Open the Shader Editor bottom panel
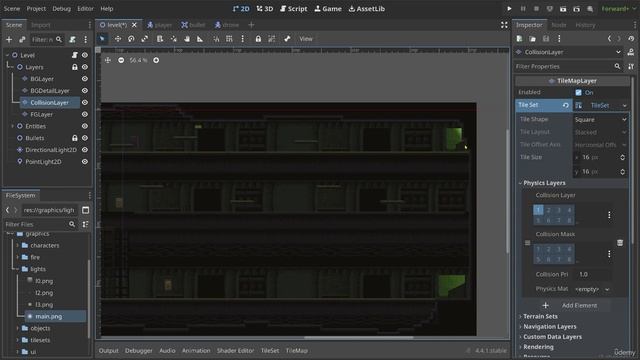 pos(236,351)
